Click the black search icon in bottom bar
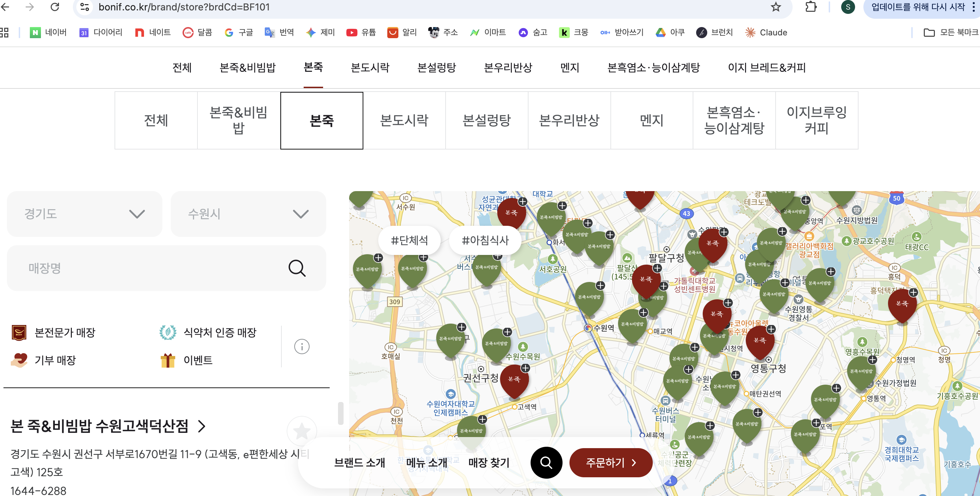Viewport: 980px width, 496px height. [546, 462]
